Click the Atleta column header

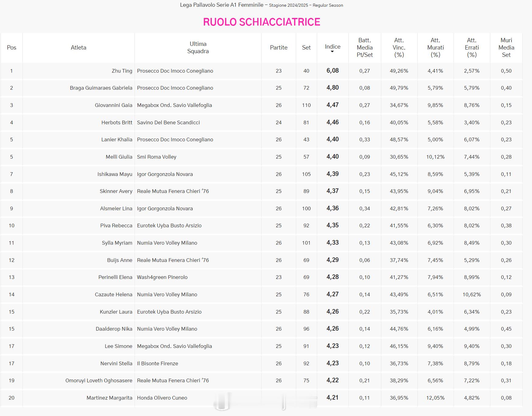(78, 47)
